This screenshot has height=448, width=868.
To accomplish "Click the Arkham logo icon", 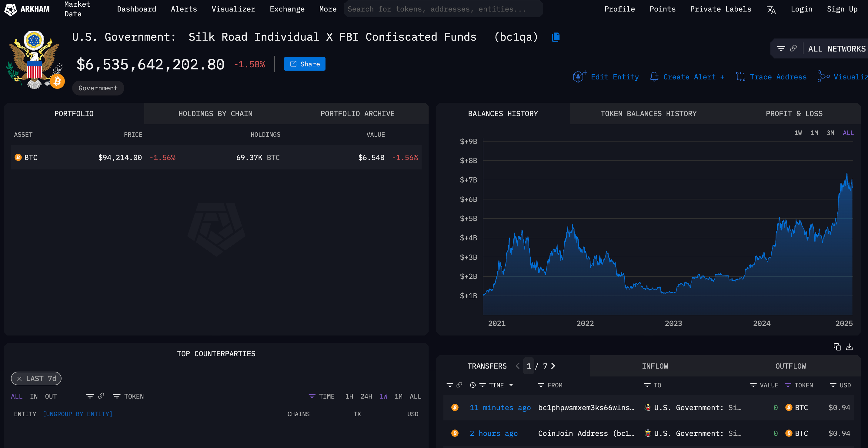I will coord(10,9).
